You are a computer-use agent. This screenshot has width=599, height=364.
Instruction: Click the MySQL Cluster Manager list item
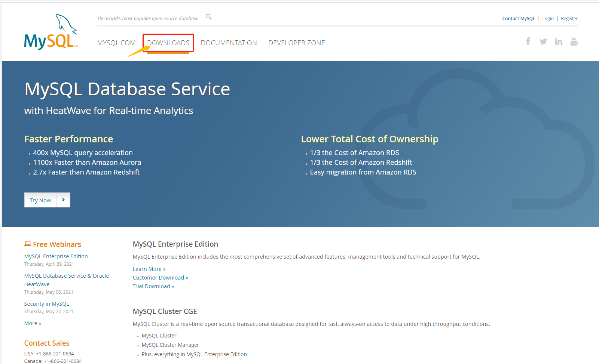click(170, 345)
